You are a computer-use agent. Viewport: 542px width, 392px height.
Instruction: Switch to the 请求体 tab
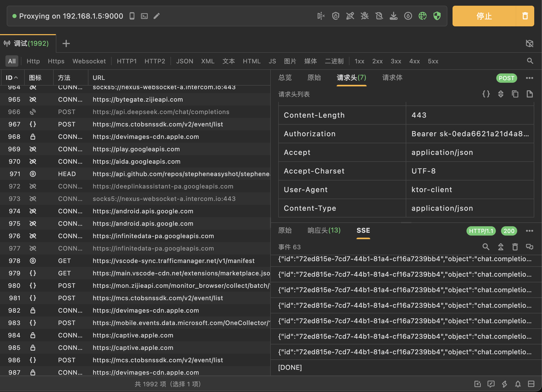(392, 78)
